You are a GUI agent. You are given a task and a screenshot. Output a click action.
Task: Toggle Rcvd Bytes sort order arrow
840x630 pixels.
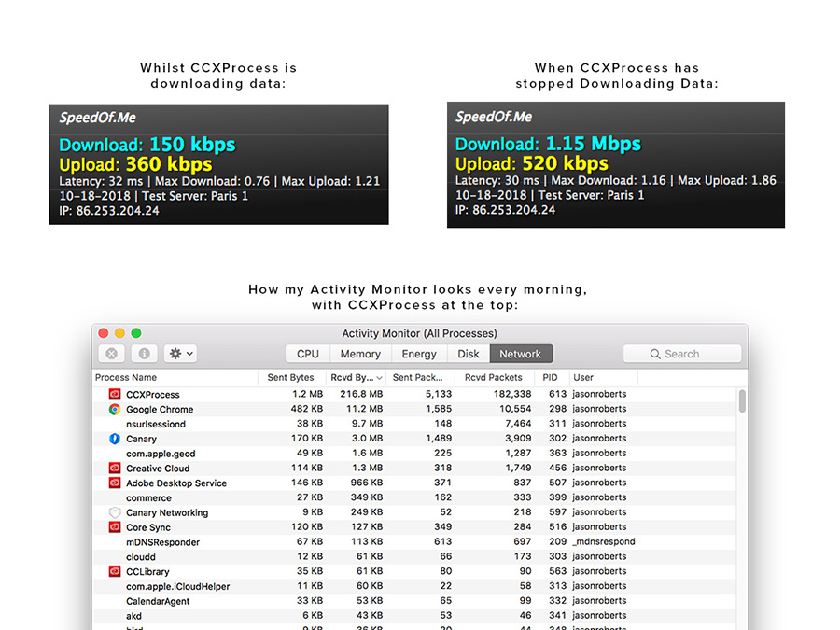(379, 378)
